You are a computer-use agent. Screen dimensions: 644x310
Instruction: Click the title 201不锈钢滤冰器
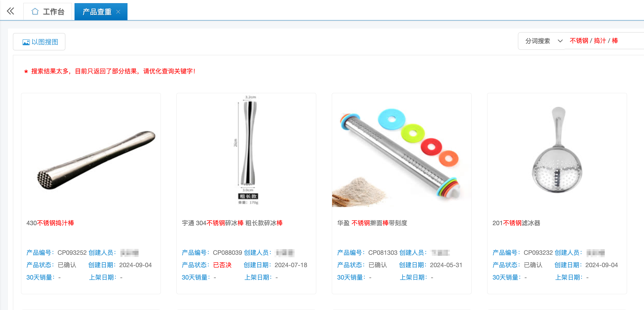(516, 223)
